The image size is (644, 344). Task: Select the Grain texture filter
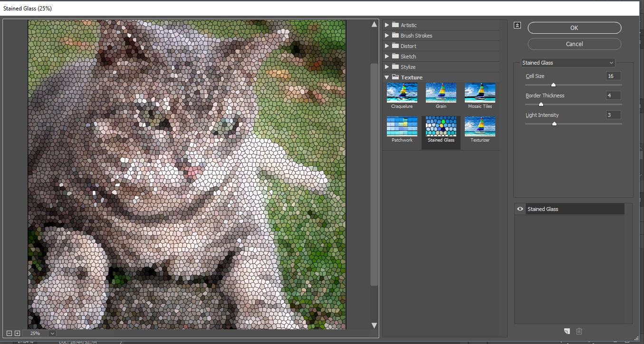click(441, 93)
